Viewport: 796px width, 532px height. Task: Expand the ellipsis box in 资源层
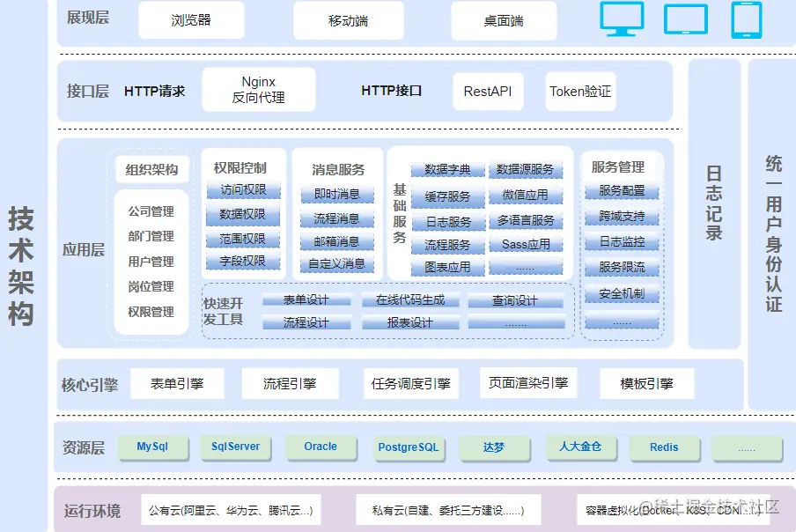pyautogui.click(x=748, y=447)
